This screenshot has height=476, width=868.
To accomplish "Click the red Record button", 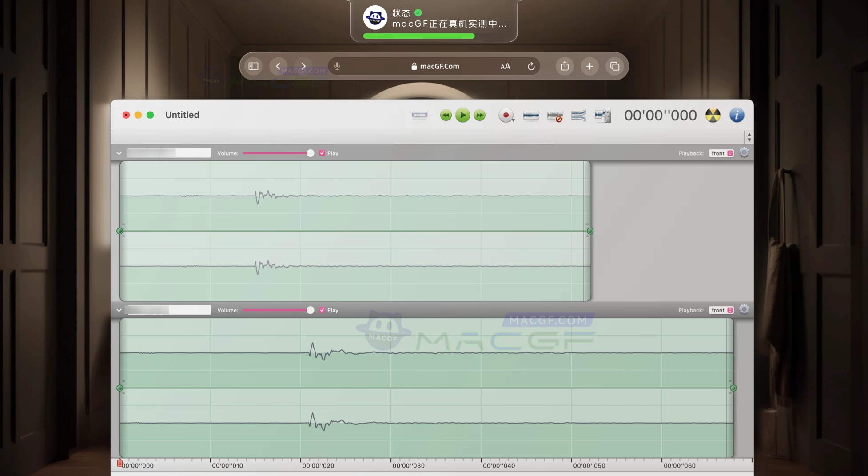I will 506,115.
